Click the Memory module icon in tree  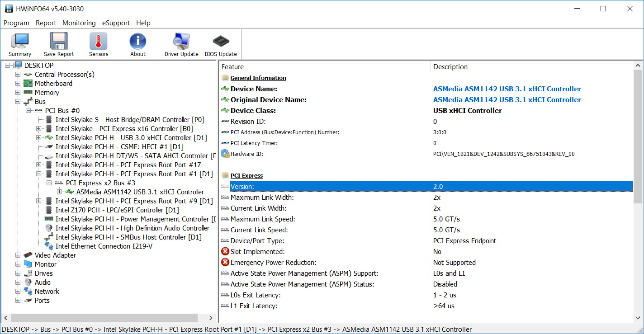pos(28,93)
